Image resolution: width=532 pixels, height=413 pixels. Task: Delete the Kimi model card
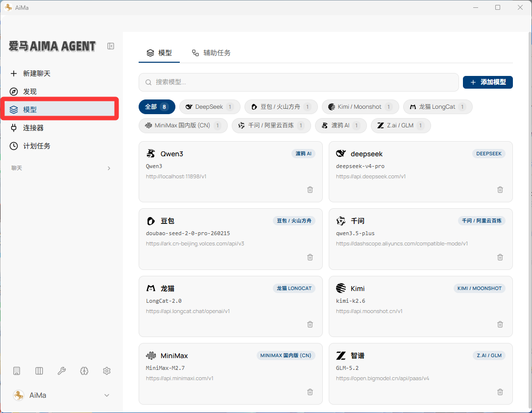pos(500,324)
